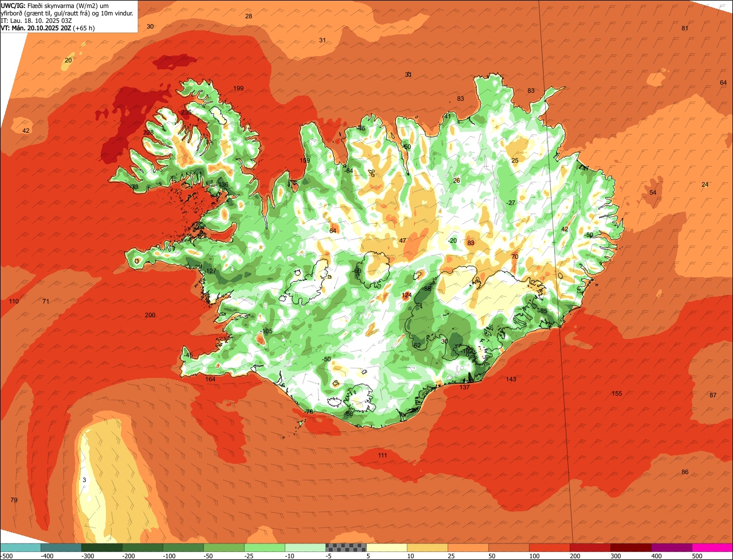Click the light teal -500 to -400 legend swatch

20,547
